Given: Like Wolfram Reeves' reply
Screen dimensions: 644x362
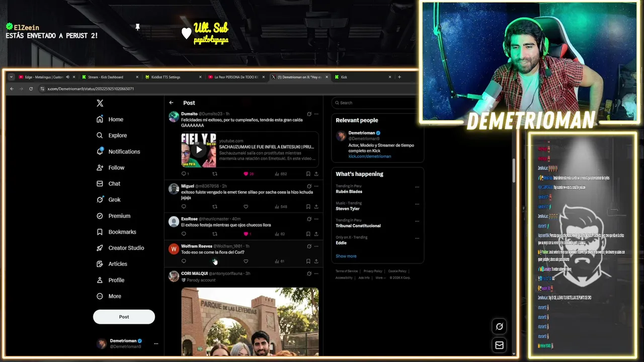Looking at the screenshot, I should click(246, 261).
